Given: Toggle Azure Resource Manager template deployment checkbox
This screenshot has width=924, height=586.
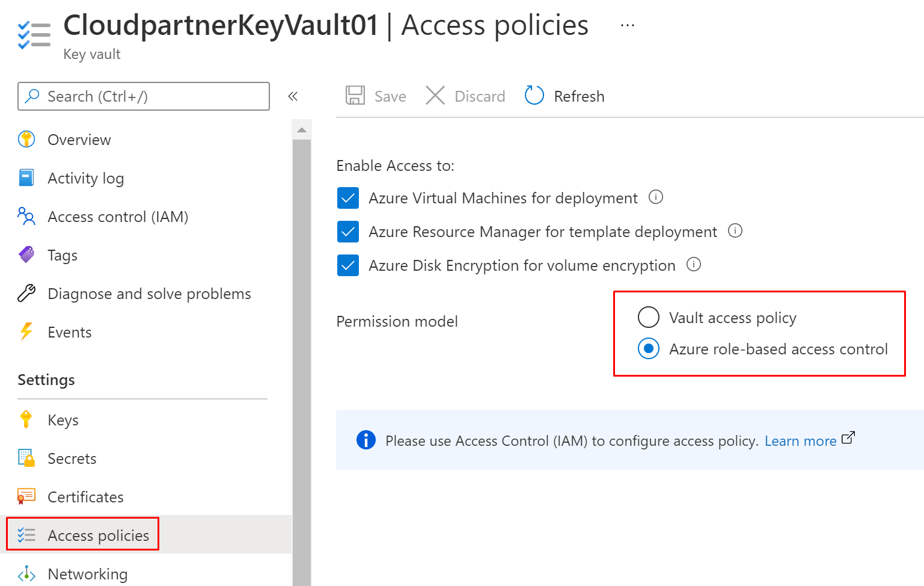Looking at the screenshot, I should (348, 232).
